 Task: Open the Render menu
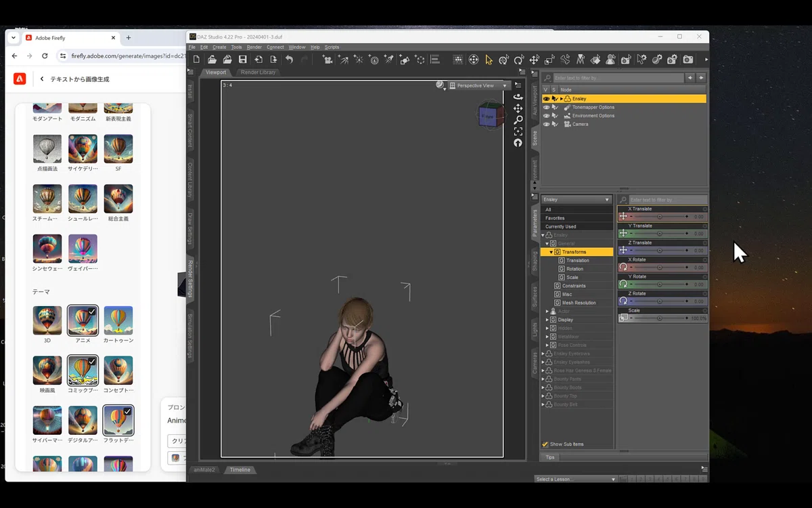pyautogui.click(x=254, y=47)
